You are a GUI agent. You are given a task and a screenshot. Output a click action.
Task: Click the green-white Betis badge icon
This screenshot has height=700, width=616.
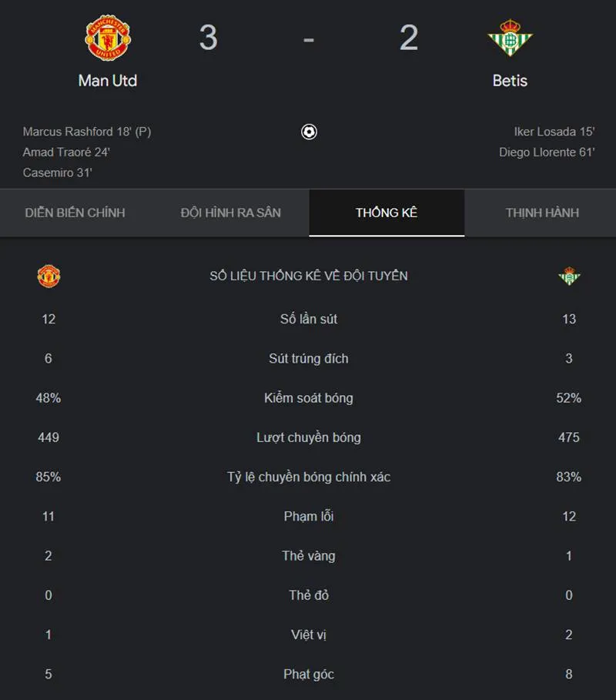point(509,36)
